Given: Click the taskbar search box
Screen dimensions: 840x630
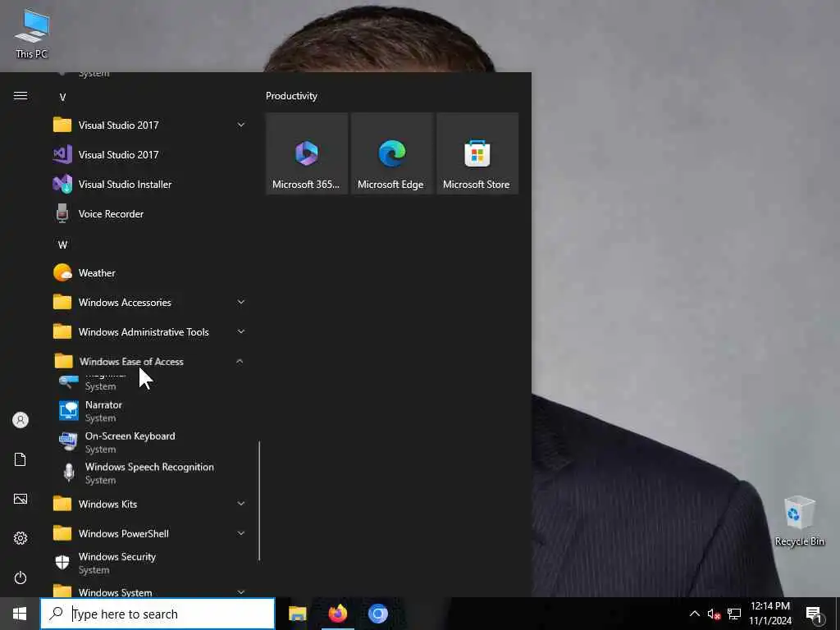Looking at the screenshot, I should 157,614.
